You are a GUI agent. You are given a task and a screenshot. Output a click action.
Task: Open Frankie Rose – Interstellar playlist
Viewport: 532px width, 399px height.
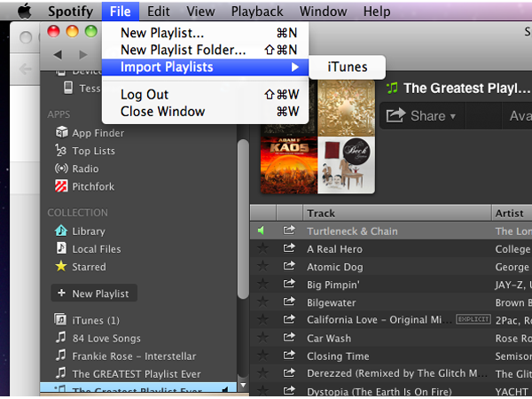[x=126, y=356]
